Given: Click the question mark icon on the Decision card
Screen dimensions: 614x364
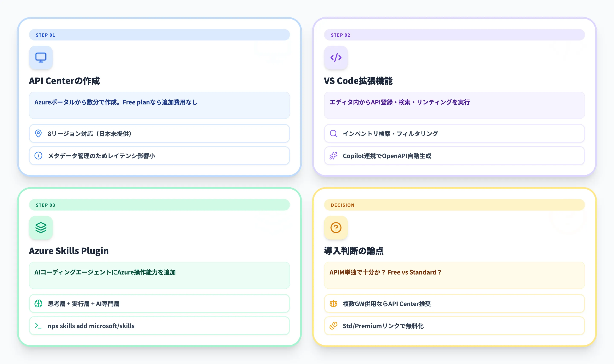Looking at the screenshot, I should pos(336,228).
